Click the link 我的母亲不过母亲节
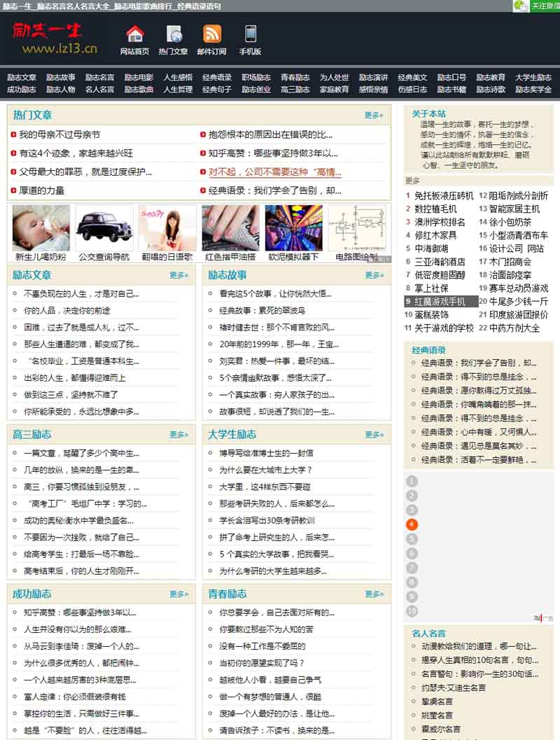 59,134
